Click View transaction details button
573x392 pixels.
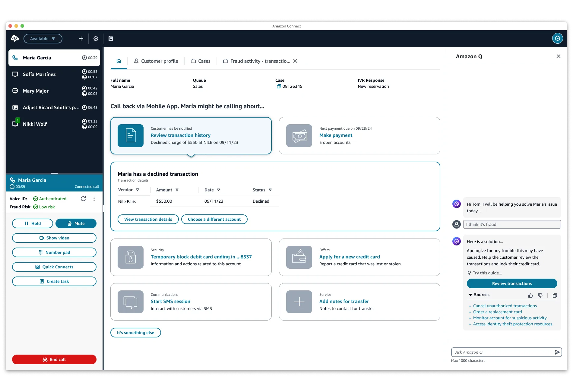(148, 219)
